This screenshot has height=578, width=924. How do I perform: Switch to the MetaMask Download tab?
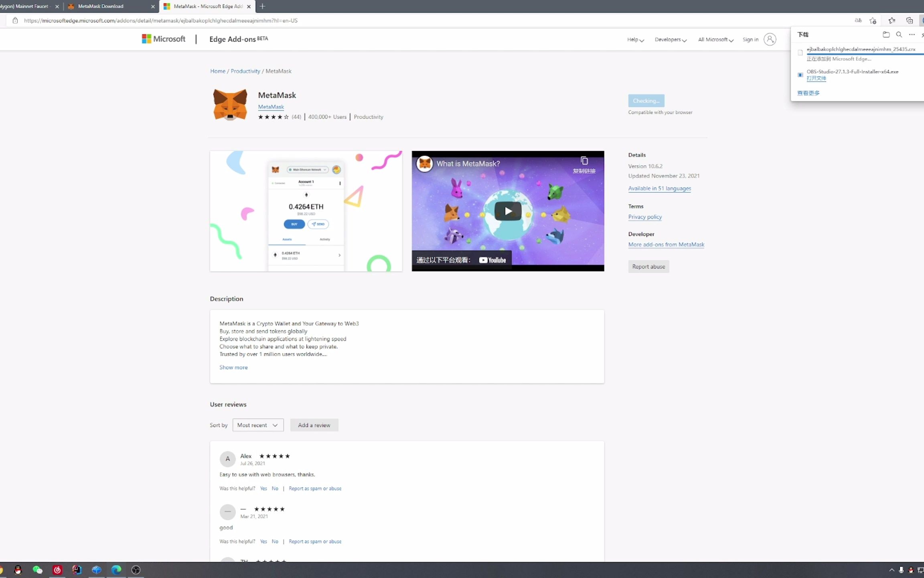point(111,6)
